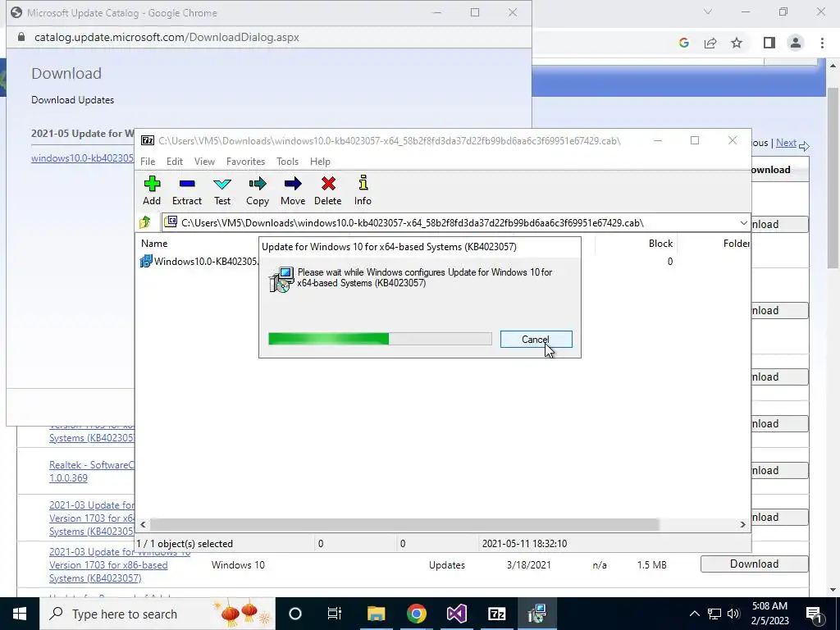Show hidden system tray icons
This screenshot has width=840, height=630.
coord(694,614)
